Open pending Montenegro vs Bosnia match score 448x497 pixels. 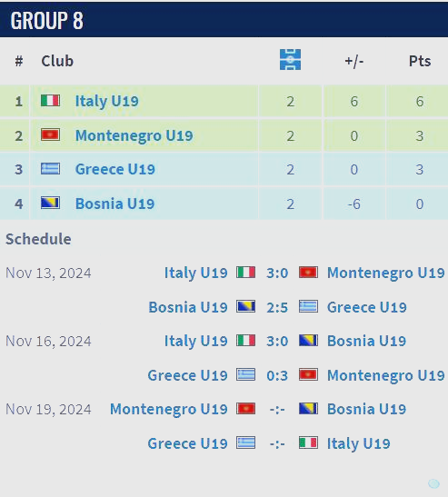click(x=277, y=410)
